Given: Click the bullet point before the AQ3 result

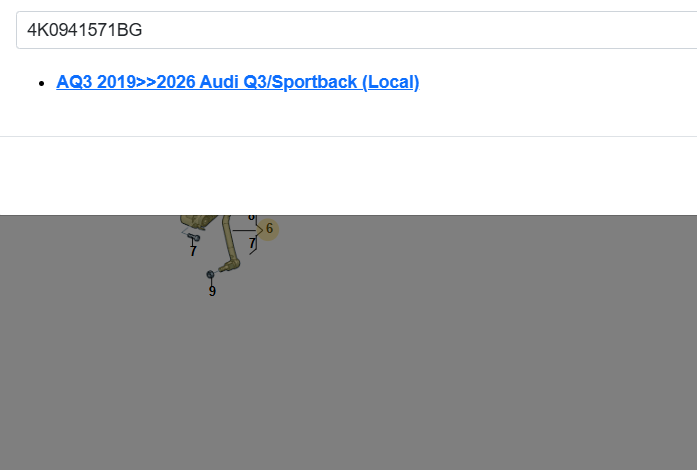Looking at the screenshot, I should 40,83.
